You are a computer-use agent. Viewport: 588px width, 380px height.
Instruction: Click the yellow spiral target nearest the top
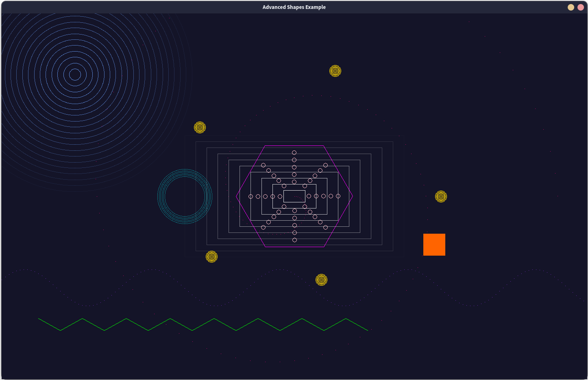click(x=335, y=71)
